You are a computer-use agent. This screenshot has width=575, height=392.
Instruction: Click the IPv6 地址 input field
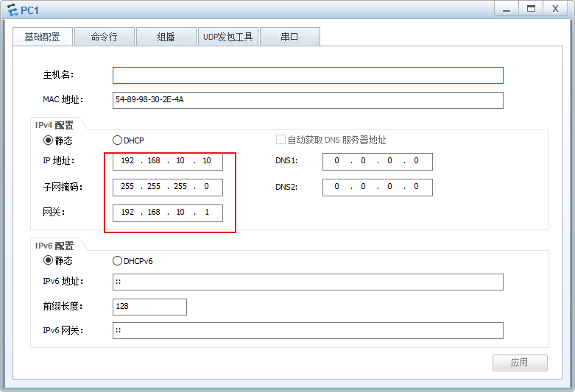click(x=308, y=282)
